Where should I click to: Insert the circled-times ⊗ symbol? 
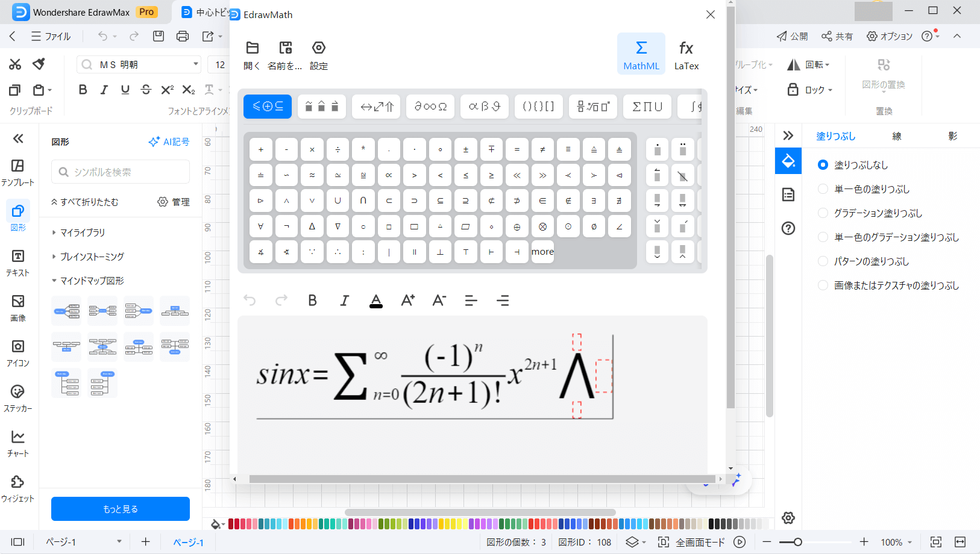pyautogui.click(x=542, y=226)
